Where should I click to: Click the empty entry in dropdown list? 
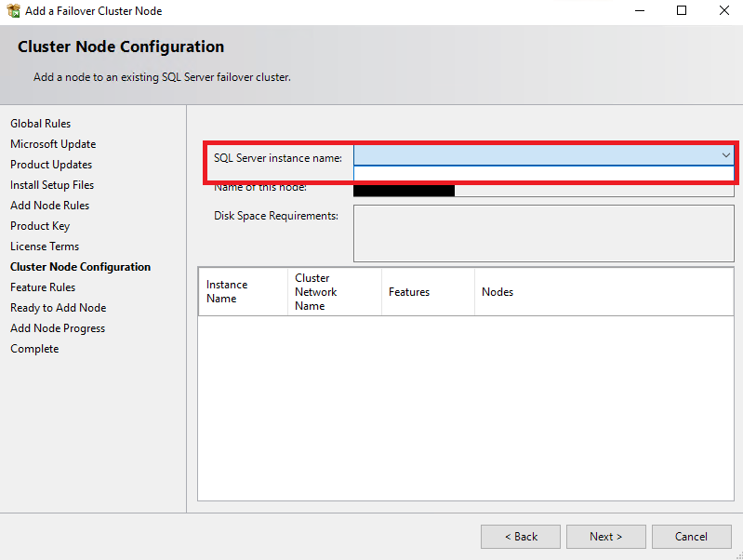543,173
